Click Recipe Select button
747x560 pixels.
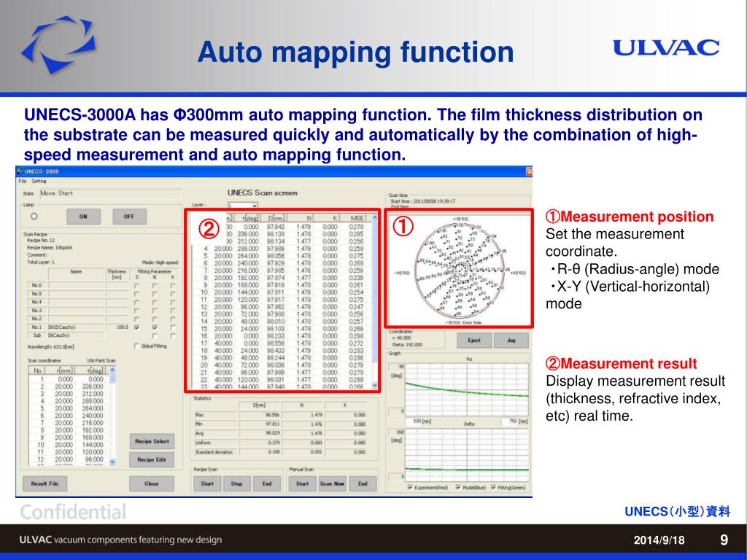[152, 441]
